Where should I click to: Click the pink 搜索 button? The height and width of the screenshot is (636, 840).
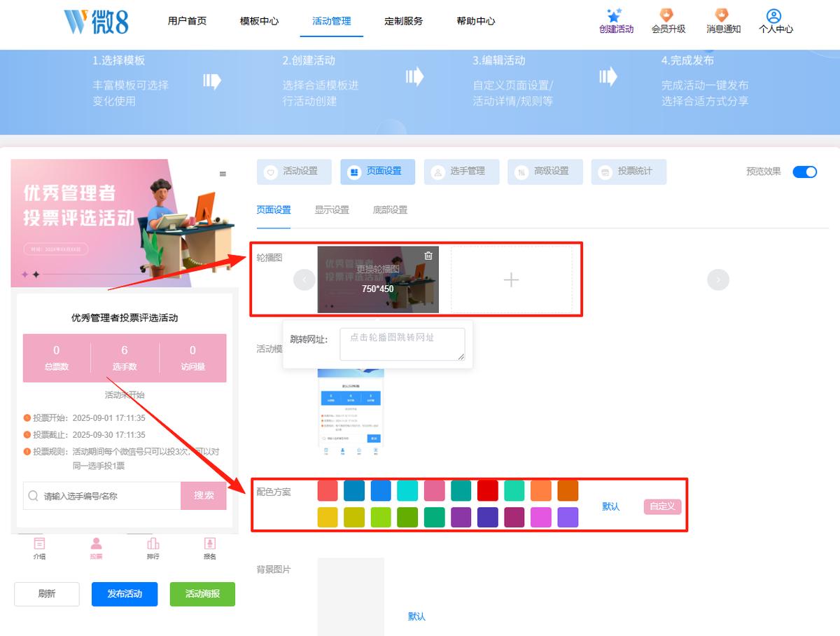pyautogui.click(x=204, y=495)
